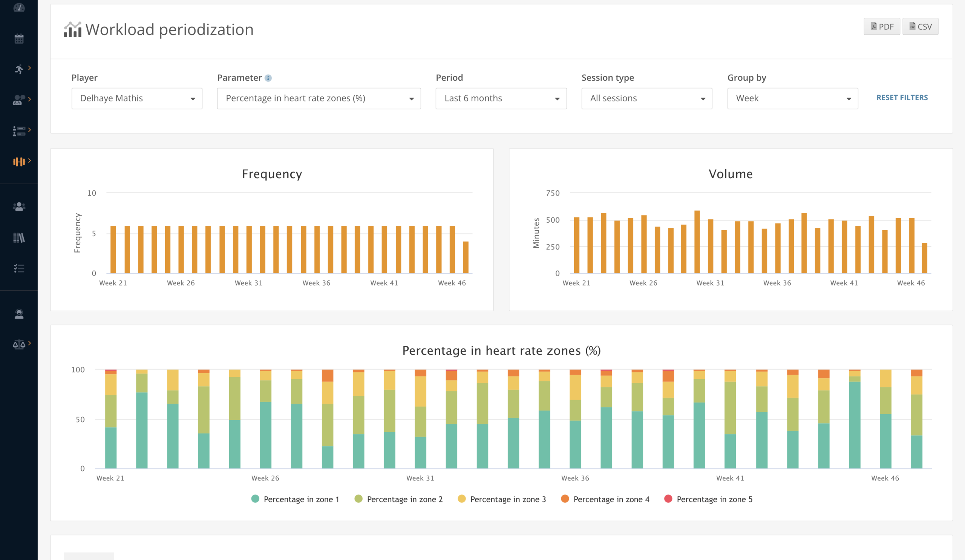Screen dimensions: 965x560
Task: Export the report as PDF
Action: (x=882, y=26)
